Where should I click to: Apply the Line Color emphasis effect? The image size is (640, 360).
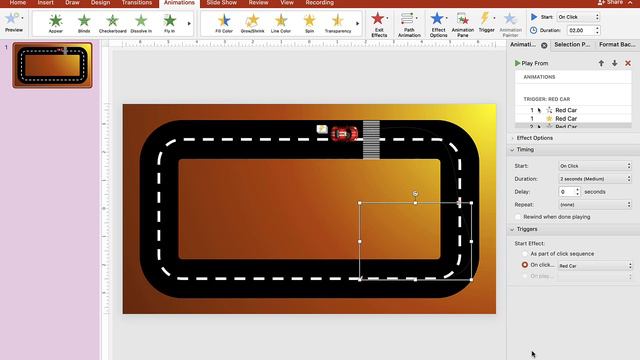coord(281,23)
